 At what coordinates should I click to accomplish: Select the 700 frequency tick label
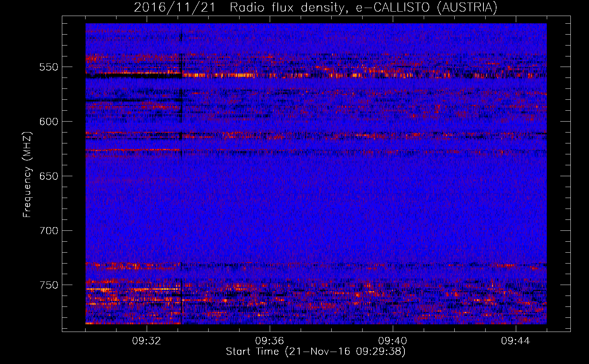pos(48,231)
